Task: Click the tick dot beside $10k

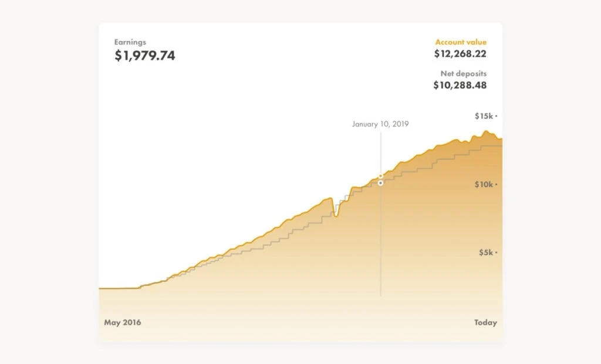Action: (497, 185)
